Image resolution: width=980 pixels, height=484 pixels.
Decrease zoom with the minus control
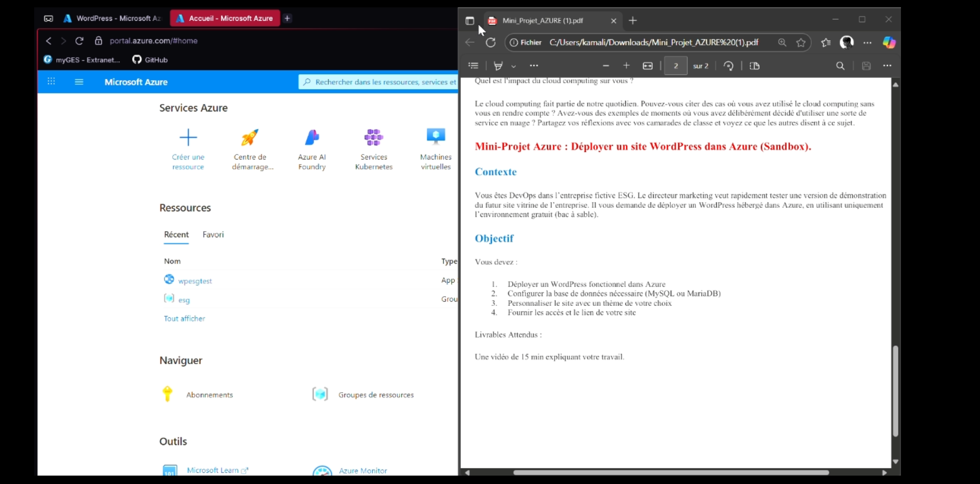coord(606,66)
